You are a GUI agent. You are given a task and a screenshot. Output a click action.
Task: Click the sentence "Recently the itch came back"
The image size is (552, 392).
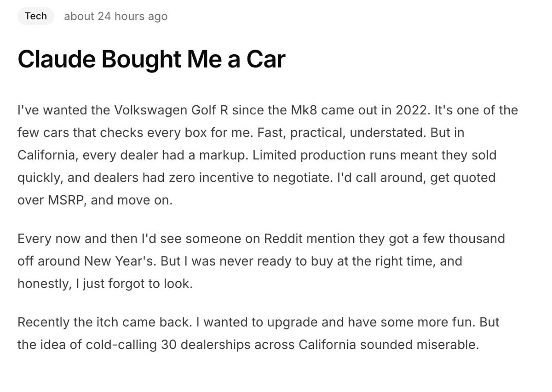[103, 322]
